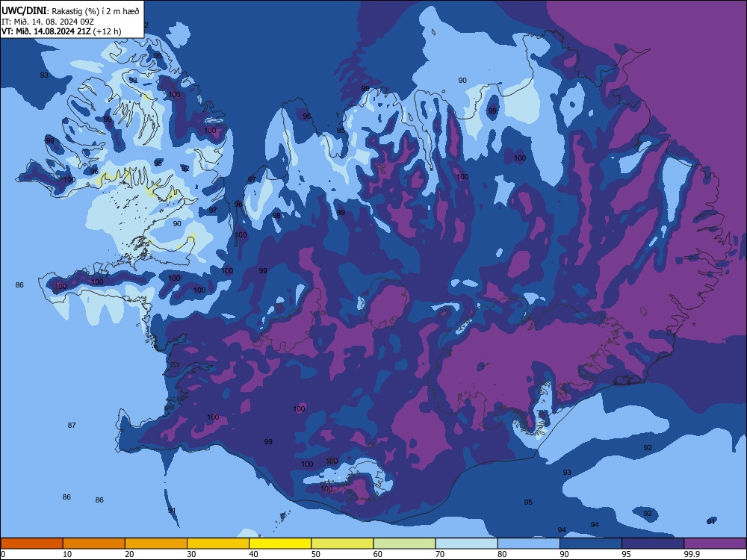747x560 pixels.
Task: Click the orange 10–20 legend swatch
Action: click(94, 544)
